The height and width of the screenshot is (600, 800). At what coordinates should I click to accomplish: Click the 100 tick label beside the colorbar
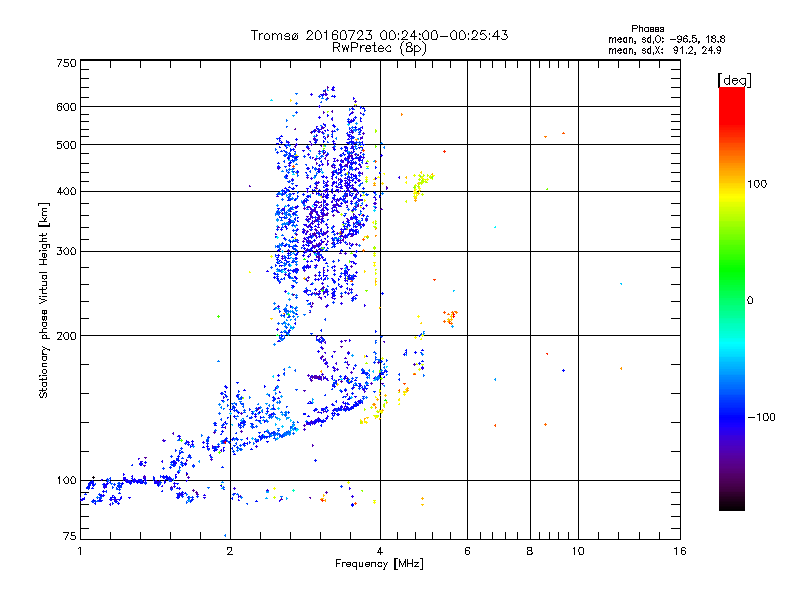point(757,184)
